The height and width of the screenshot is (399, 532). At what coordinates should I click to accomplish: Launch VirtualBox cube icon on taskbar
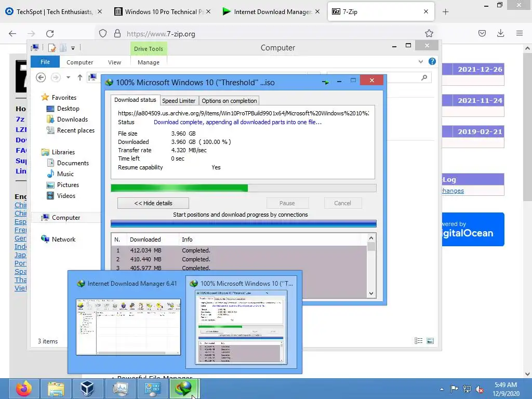click(x=87, y=389)
